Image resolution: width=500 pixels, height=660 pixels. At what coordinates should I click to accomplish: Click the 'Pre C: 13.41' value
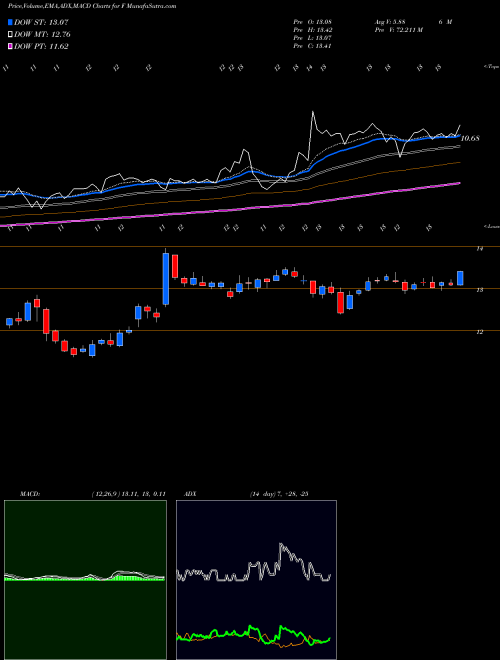click(x=313, y=46)
